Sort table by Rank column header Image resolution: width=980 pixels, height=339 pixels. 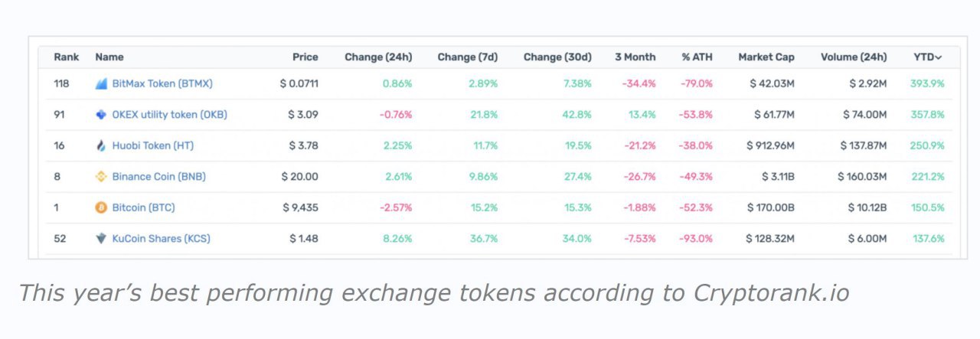[x=67, y=57]
